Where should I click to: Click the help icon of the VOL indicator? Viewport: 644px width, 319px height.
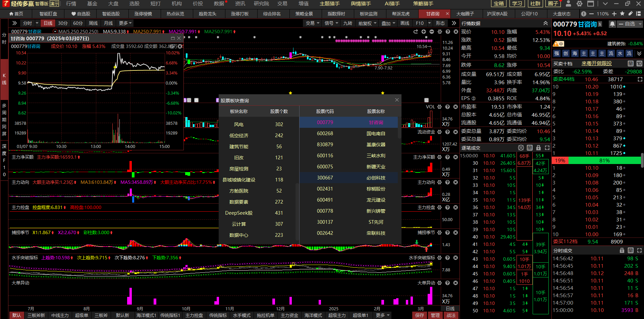pyautogui.click(x=447, y=107)
